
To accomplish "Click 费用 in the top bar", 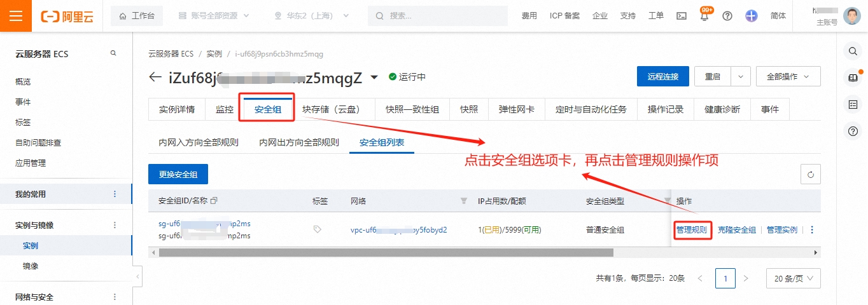I will point(529,16).
